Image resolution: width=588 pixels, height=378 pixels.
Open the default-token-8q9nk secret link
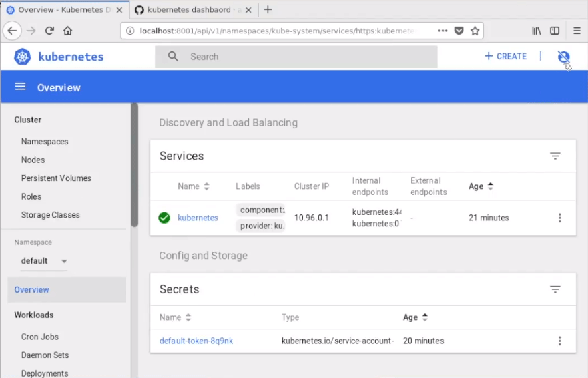[x=196, y=341]
